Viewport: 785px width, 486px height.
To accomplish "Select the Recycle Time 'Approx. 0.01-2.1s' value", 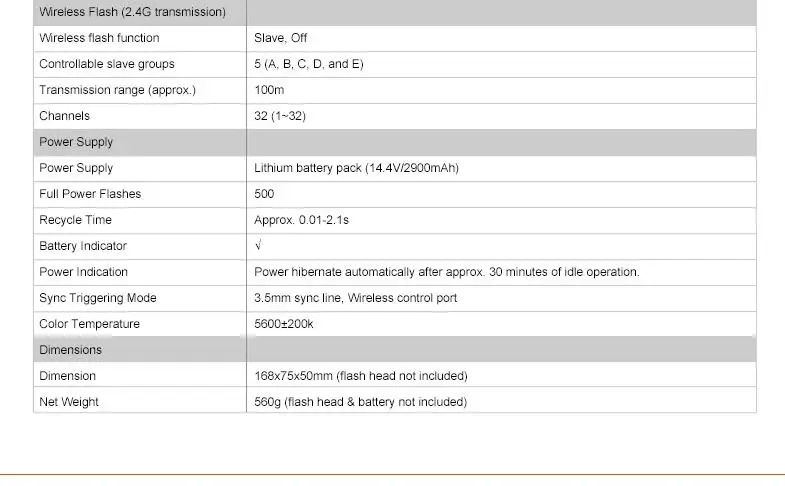I will 301,220.
